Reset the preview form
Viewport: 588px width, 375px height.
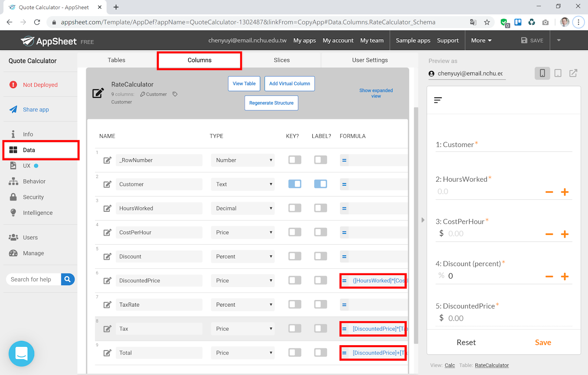coord(466,343)
